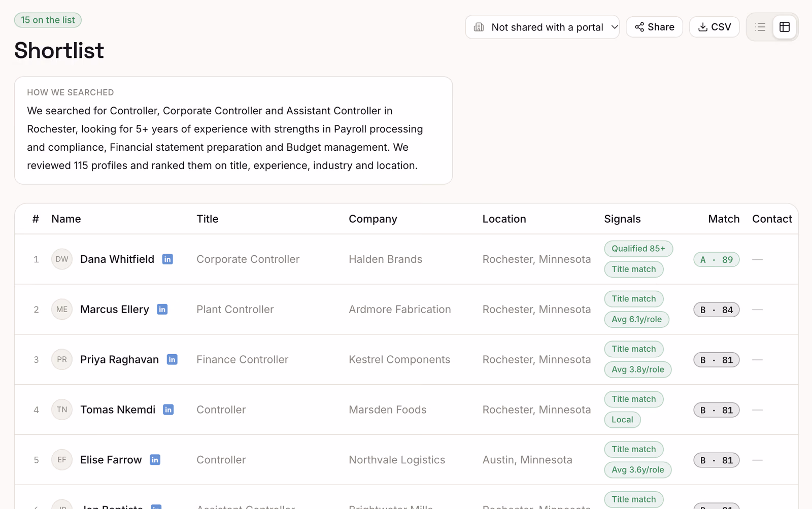Click the ME avatar for Marcus Ellery
812x509 pixels.
62,310
